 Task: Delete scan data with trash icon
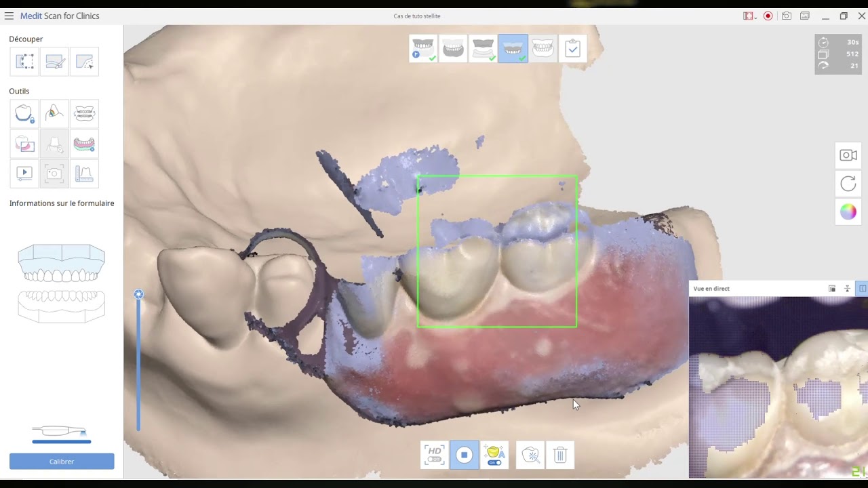pyautogui.click(x=560, y=455)
